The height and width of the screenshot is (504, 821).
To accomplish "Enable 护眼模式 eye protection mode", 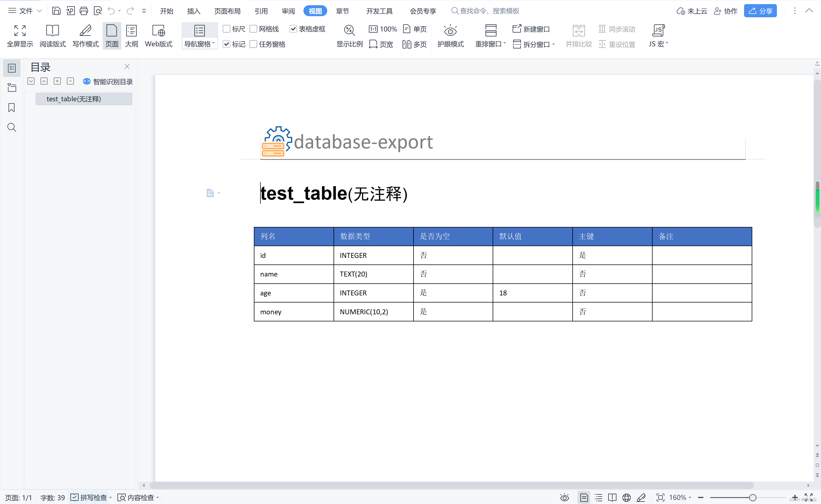I will click(x=450, y=35).
